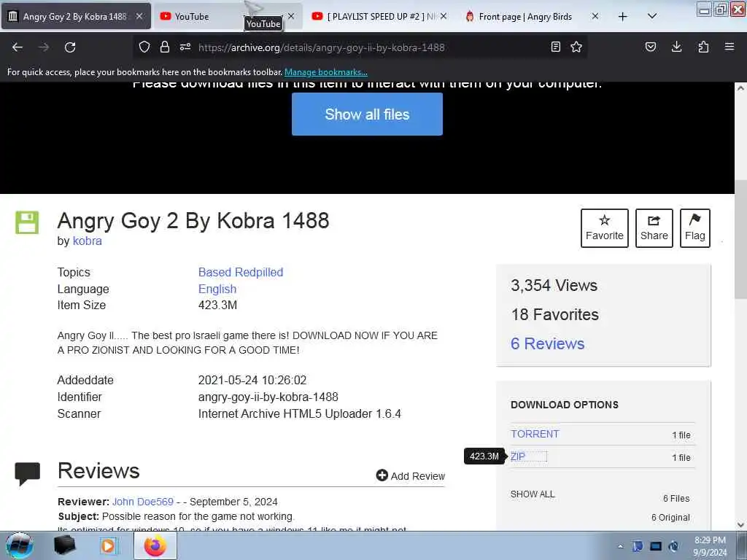This screenshot has height=560, width=747.
Task: Click the speech bubble Reviews icon
Action: 27,474
